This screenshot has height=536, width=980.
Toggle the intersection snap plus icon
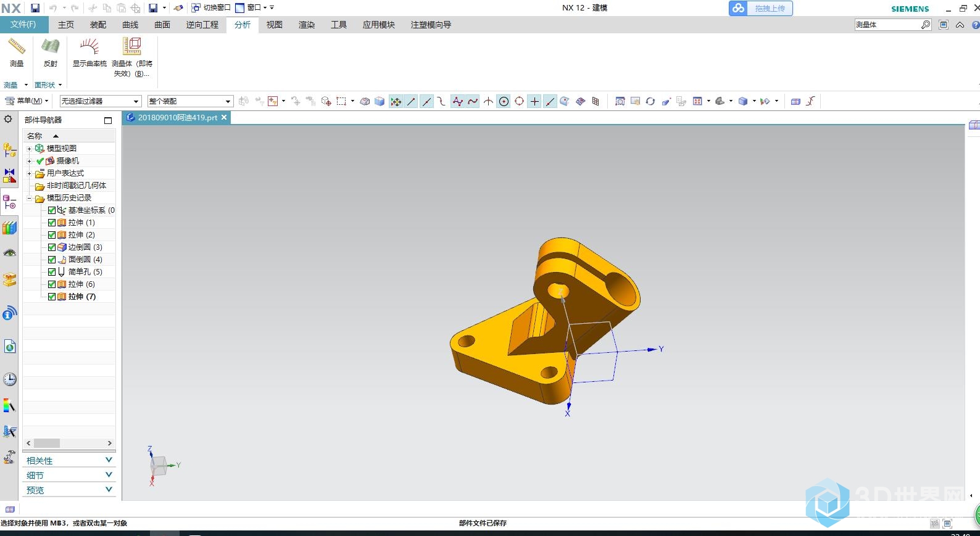tap(534, 101)
